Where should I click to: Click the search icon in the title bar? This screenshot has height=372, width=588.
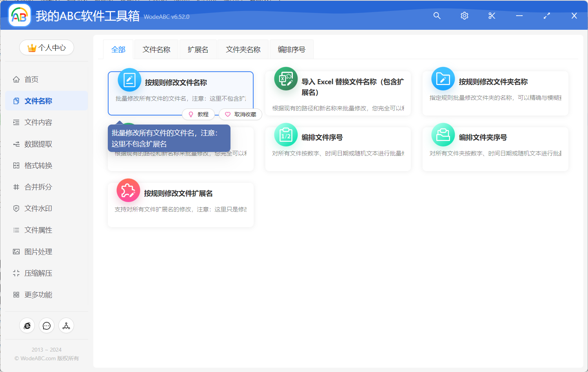coord(437,16)
